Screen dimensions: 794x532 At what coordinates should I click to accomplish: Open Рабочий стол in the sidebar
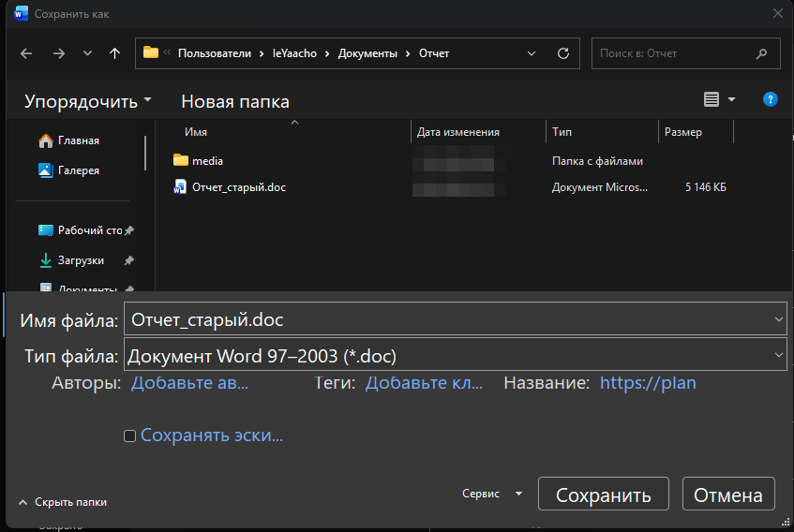(x=80, y=230)
